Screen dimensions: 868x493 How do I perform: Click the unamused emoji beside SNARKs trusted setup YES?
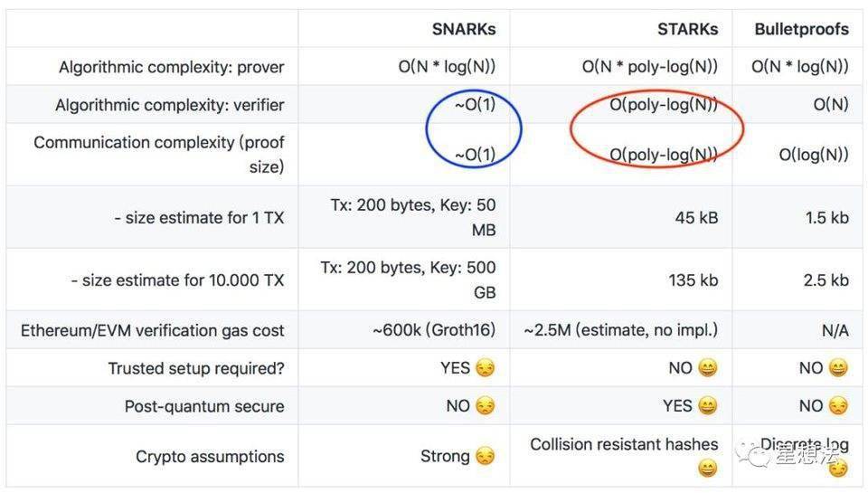point(486,368)
